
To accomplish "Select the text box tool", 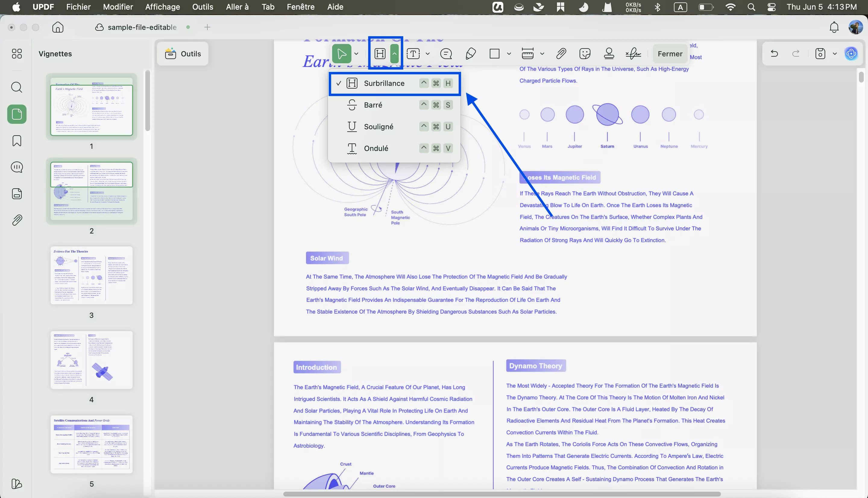I will 413,54.
